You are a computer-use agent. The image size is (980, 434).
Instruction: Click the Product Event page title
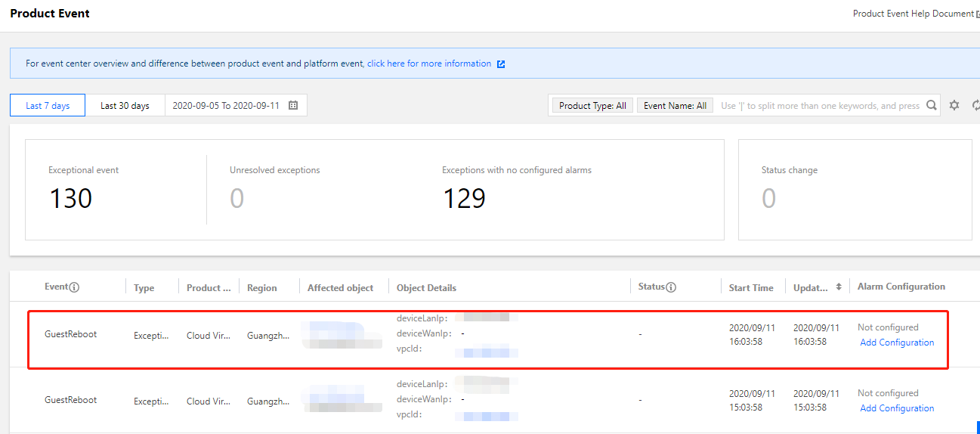[x=50, y=14]
